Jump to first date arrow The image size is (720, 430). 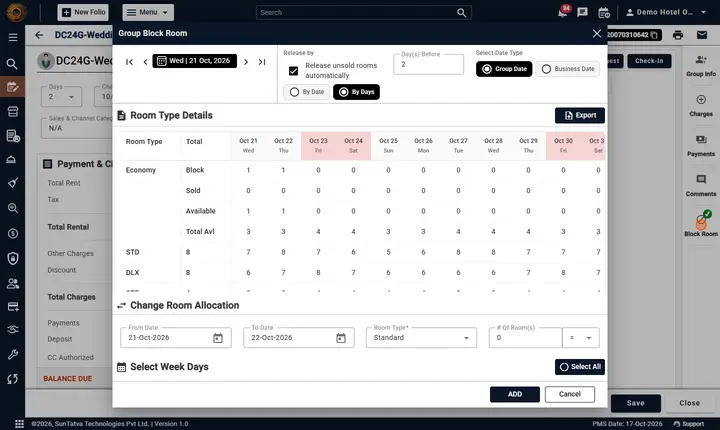[x=129, y=62]
